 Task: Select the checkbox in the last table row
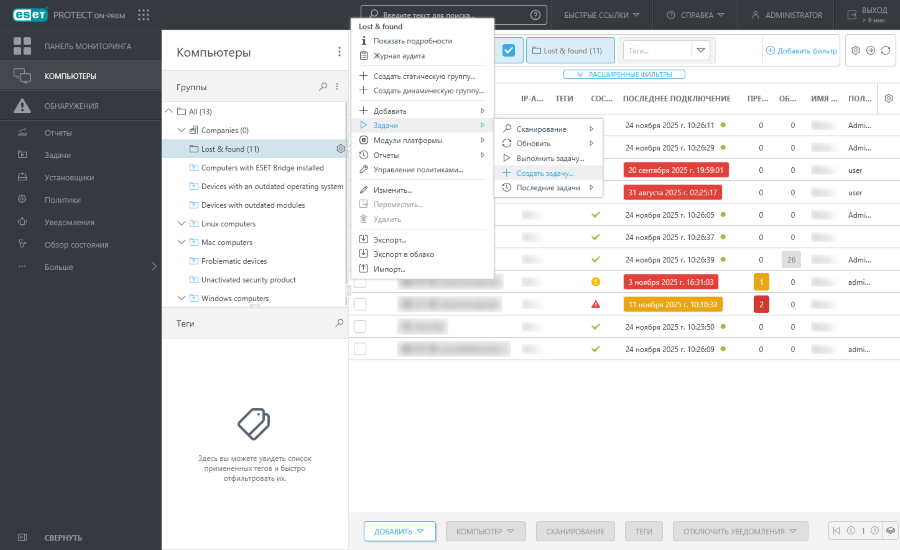coord(360,349)
